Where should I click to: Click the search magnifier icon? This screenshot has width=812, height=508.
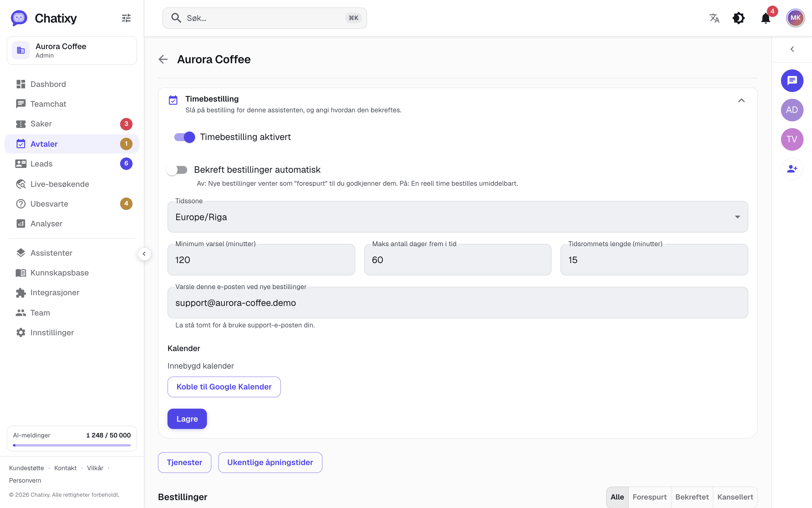176,18
